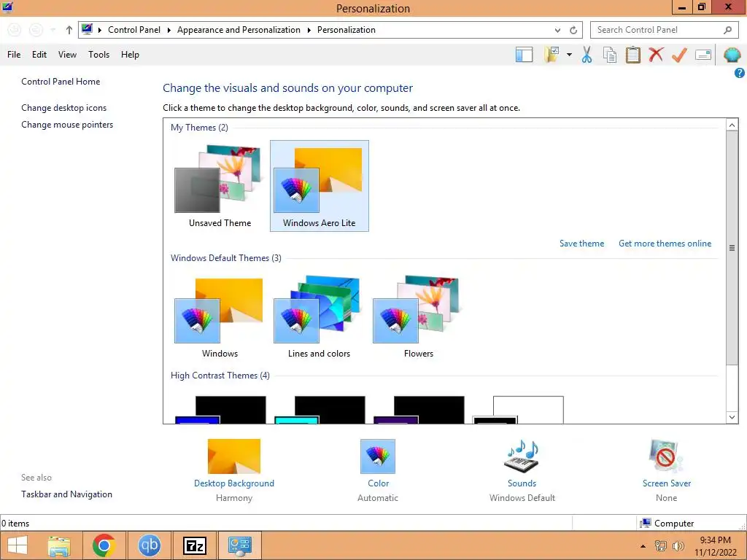Open File Explorer from the taskbar
The image size is (747, 560).
[60, 545]
